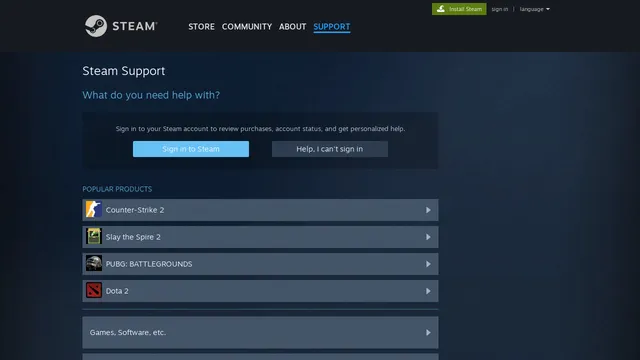
Task: Select the SUPPORT tab
Action: click(x=331, y=27)
